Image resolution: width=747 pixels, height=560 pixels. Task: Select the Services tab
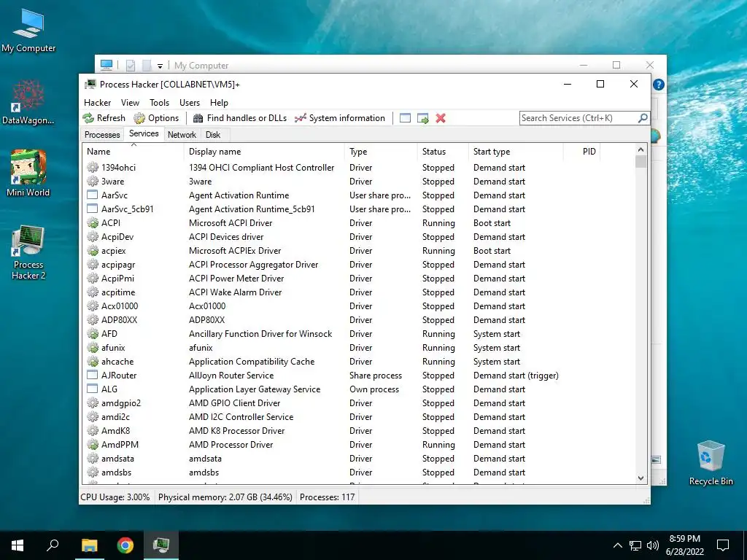pos(144,134)
